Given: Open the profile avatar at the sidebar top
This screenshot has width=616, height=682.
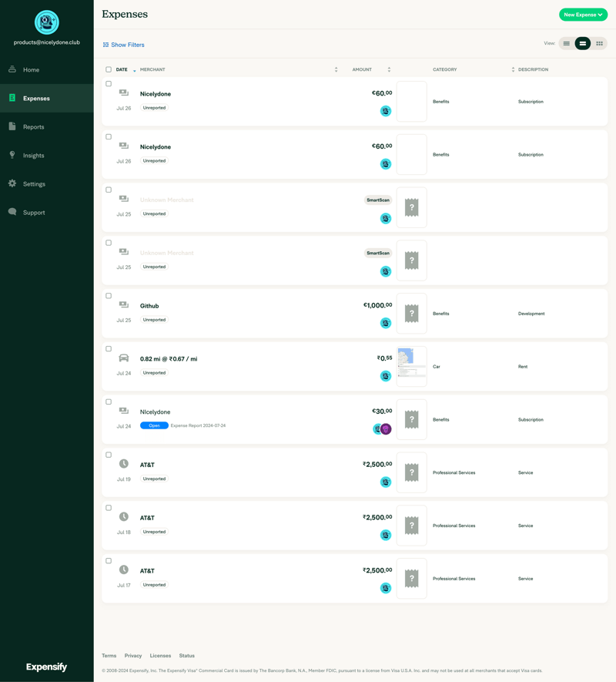Looking at the screenshot, I should 46,22.
